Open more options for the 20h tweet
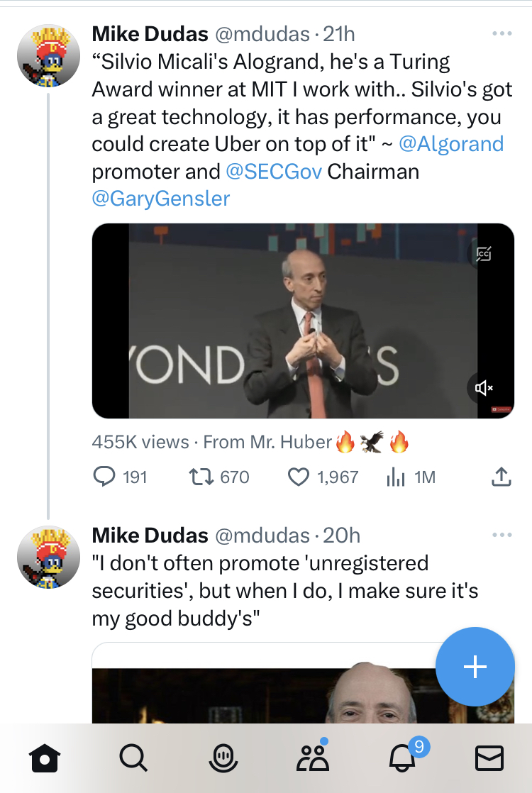The width and height of the screenshot is (532, 793). click(501, 535)
